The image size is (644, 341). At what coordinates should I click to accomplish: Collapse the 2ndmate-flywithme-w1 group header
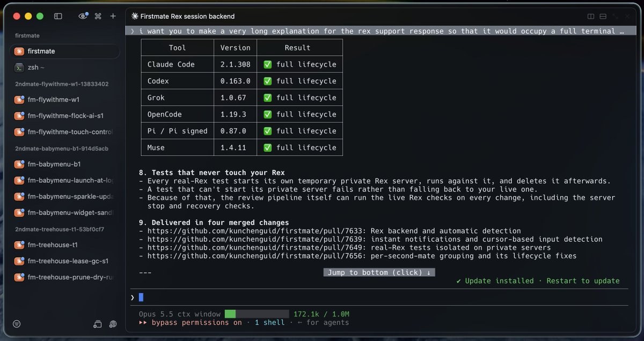(62, 84)
